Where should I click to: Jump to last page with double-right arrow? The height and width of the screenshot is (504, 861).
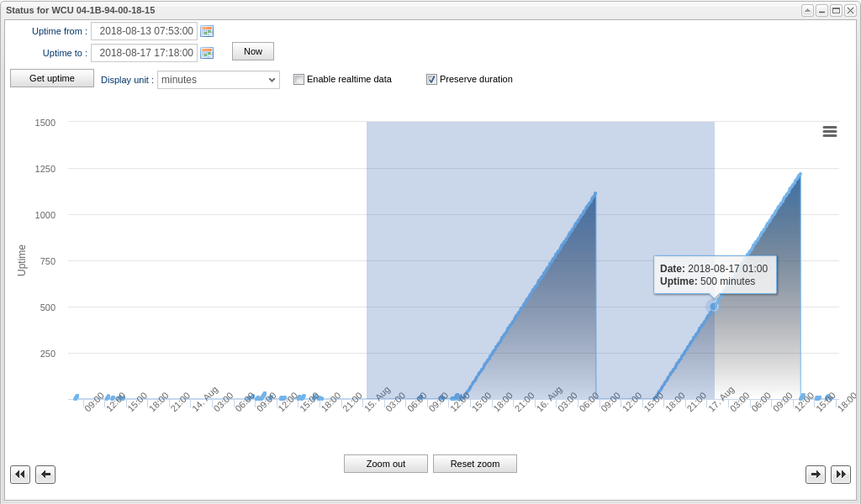tap(841, 475)
